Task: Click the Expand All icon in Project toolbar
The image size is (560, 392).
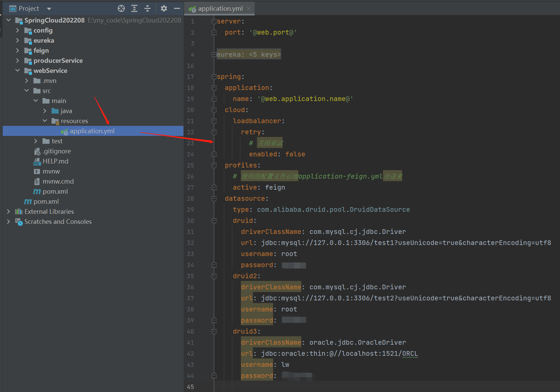Action: 134,8
